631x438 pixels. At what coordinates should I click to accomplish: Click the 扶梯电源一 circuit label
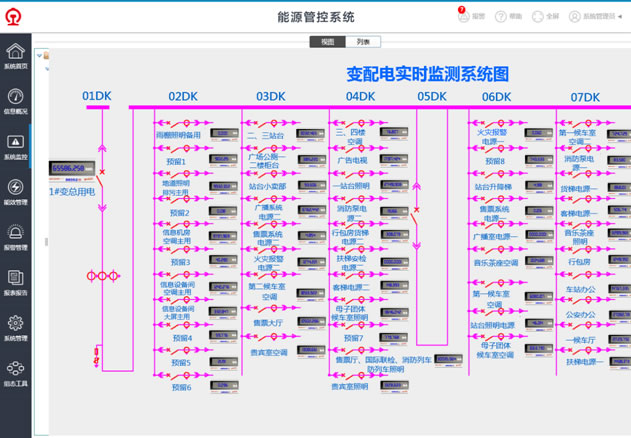585,362
